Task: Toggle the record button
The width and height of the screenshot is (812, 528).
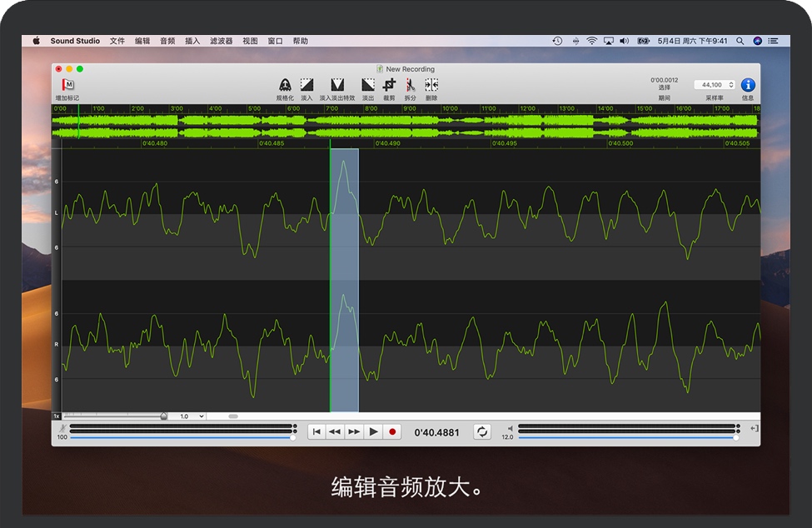Action: [x=393, y=431]
